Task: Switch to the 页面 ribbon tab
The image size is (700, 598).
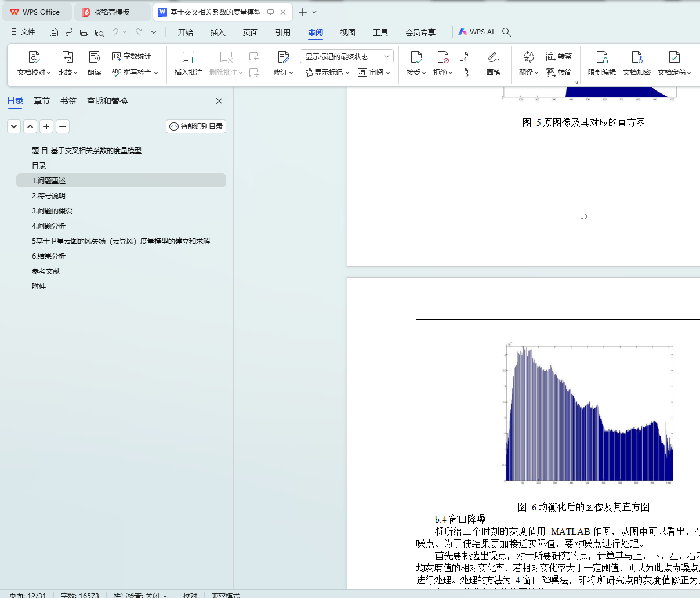Action: point(251,32)
